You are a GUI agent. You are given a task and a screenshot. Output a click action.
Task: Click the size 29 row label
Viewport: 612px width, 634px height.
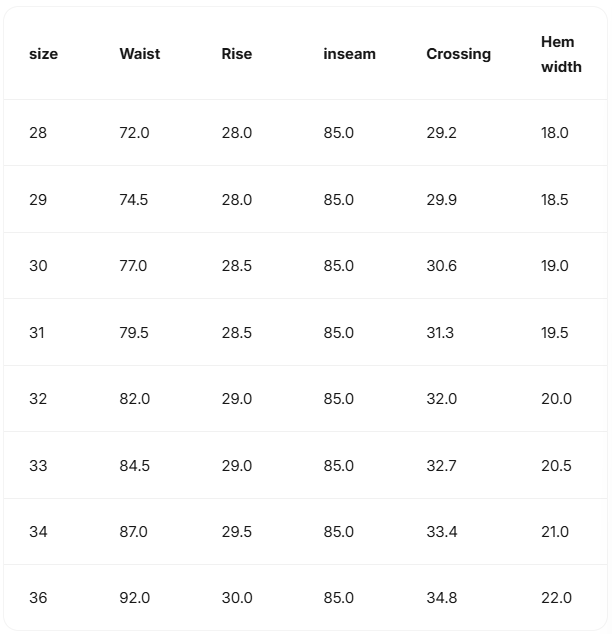(x=38, y=200)
